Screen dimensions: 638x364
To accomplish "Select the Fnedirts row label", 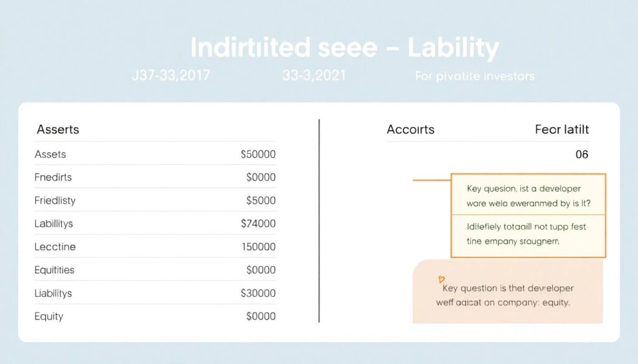I will (54, 177).
